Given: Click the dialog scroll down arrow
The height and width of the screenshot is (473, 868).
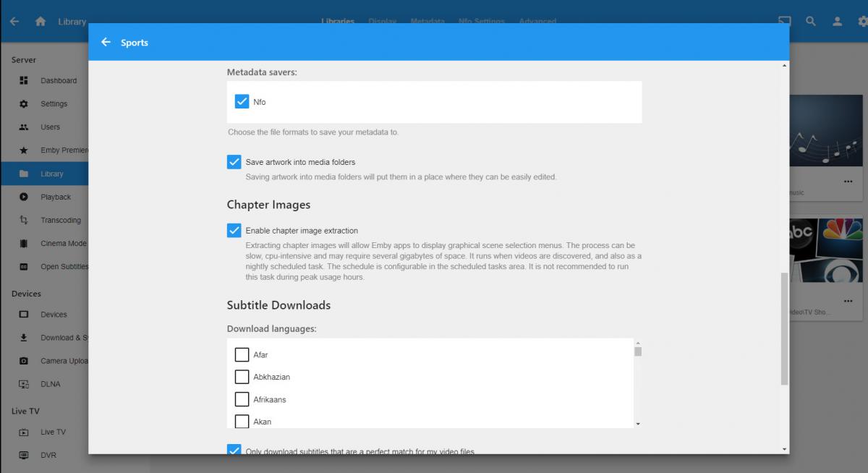Looking at the screenshot, I should (x=785, y=449).
